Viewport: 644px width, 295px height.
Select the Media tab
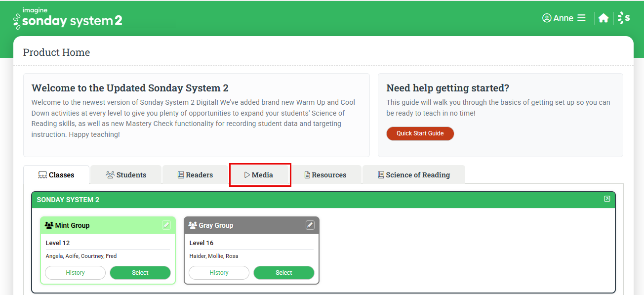260,175
